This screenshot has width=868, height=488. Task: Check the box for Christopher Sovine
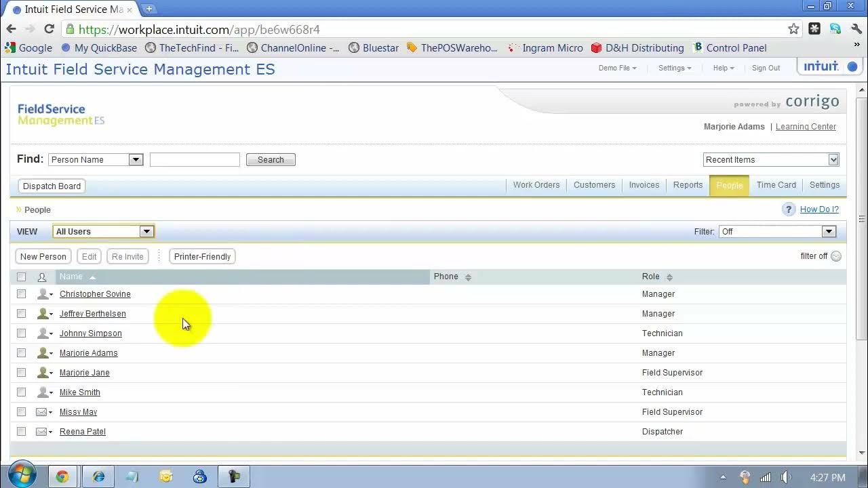[21, 294]
